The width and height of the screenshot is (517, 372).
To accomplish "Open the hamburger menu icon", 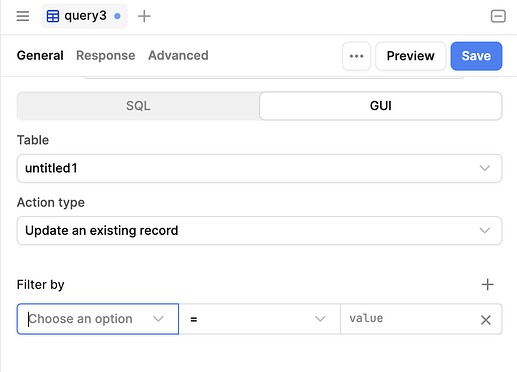I will click(x=23, y=16).
